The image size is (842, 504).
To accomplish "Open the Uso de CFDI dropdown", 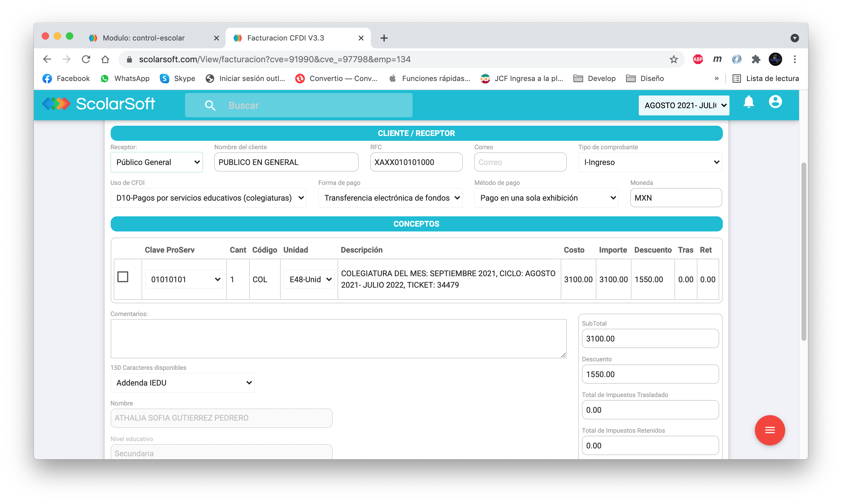I will tap(208, 198).
